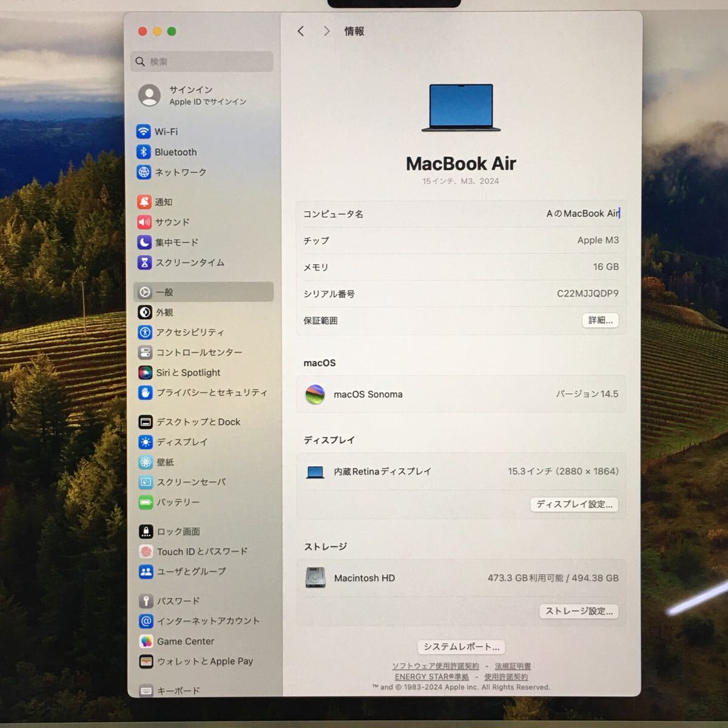
Task: Click serial number C22MJJQDP9
Action: click(588, 294)
